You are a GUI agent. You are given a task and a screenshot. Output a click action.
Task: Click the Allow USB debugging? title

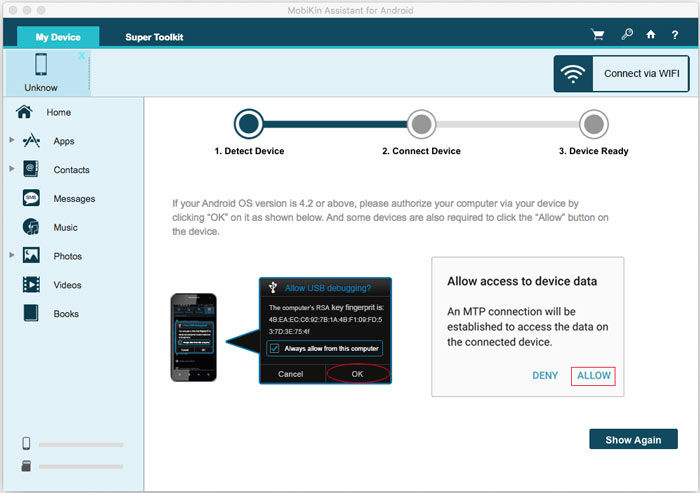pos(328,288)
